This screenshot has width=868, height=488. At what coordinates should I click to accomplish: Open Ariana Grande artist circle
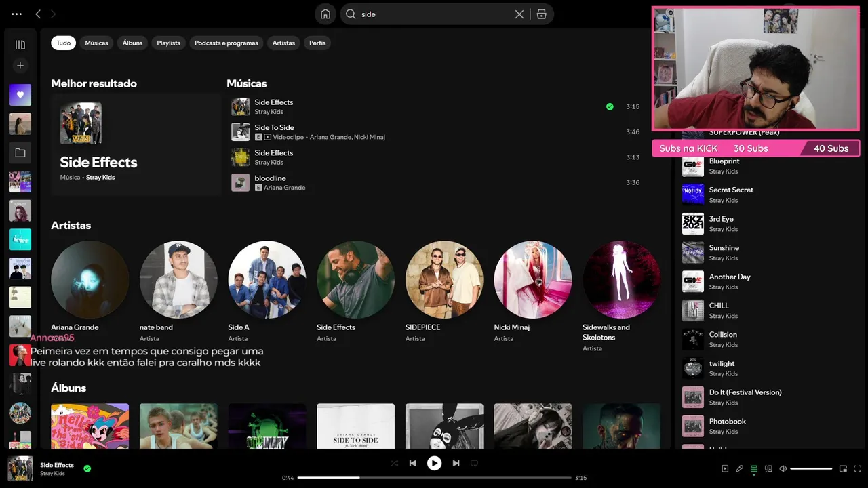point(90,280)
